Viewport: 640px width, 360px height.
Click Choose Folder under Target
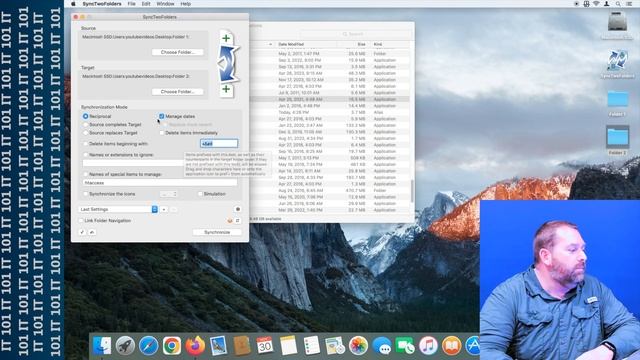[178, 92]
